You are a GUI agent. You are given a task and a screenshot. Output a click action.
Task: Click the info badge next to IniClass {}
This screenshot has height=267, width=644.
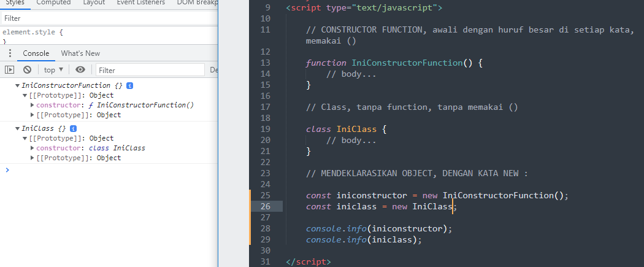tap(73, 128)
